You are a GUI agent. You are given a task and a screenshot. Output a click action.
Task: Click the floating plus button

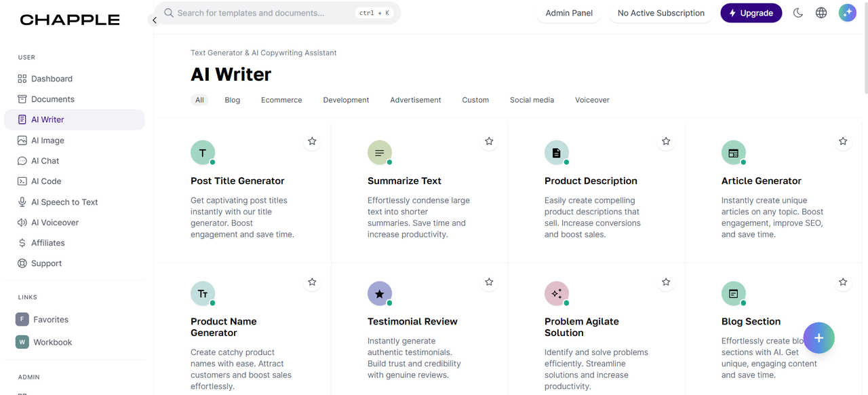pyautogui.click(x=818, y=338)
